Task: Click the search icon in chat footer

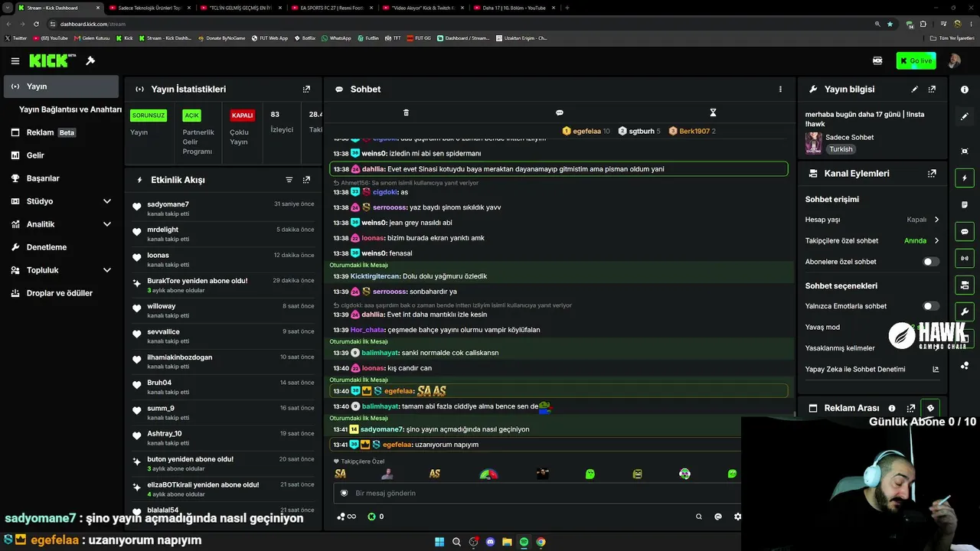Action: [699, 517]
